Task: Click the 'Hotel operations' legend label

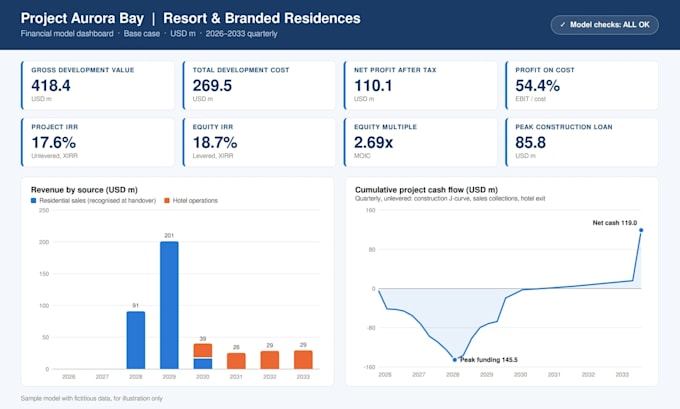Action: coord(195,200)
